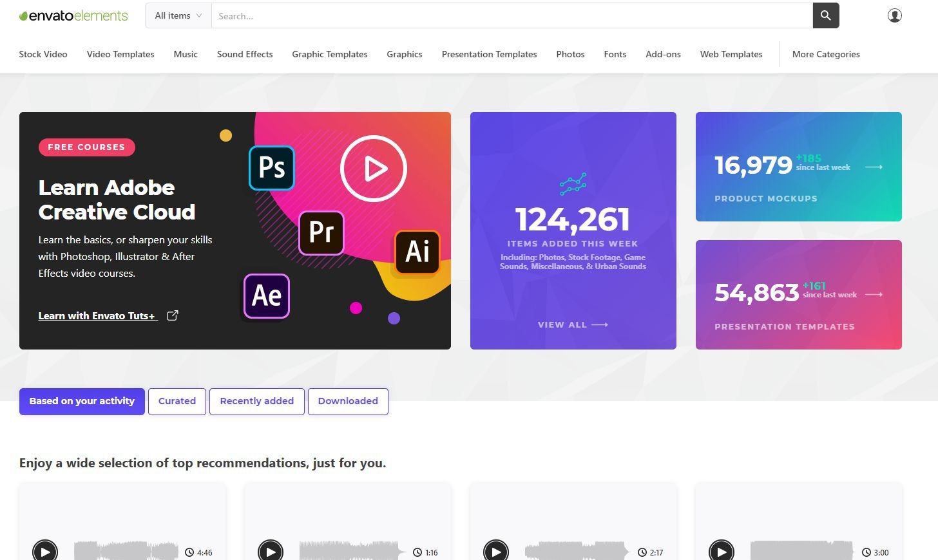Click the Envato Elements logo

click(x=73, y=15)
